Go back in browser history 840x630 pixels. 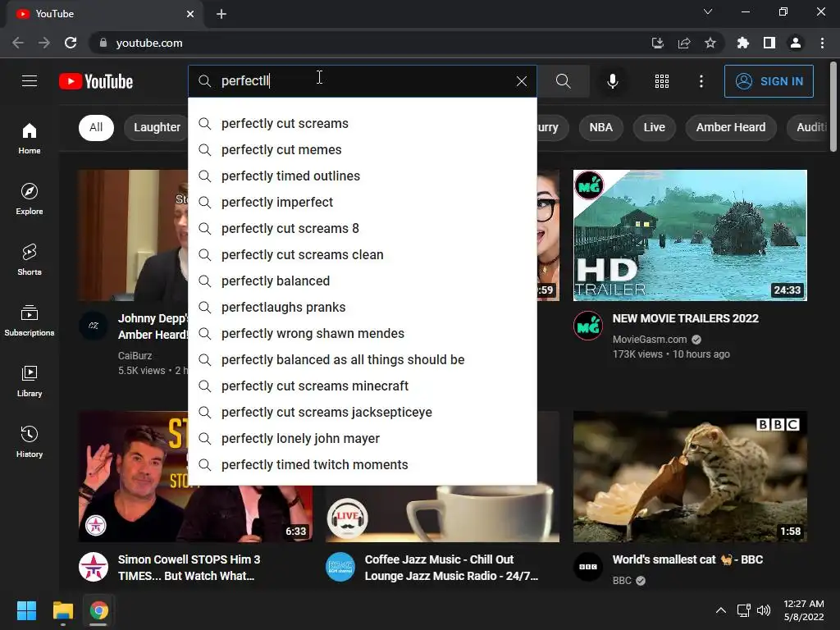tap(18, 43)
